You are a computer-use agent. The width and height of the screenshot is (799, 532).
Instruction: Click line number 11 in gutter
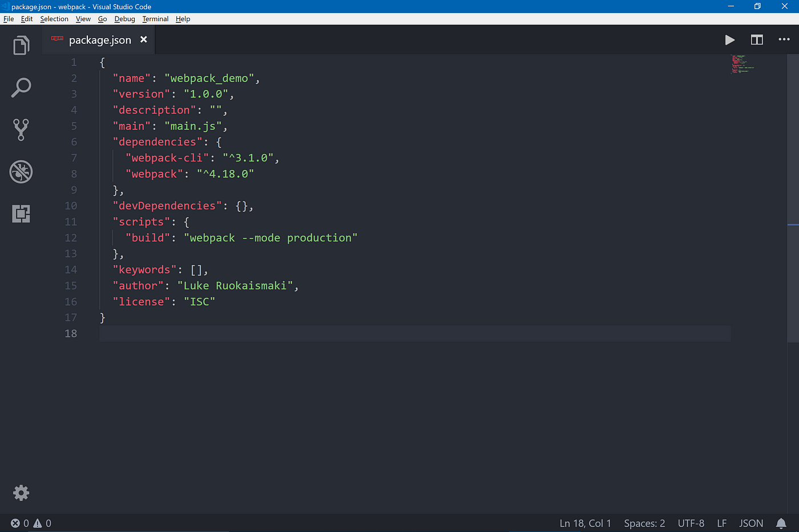tap(71, 222)
